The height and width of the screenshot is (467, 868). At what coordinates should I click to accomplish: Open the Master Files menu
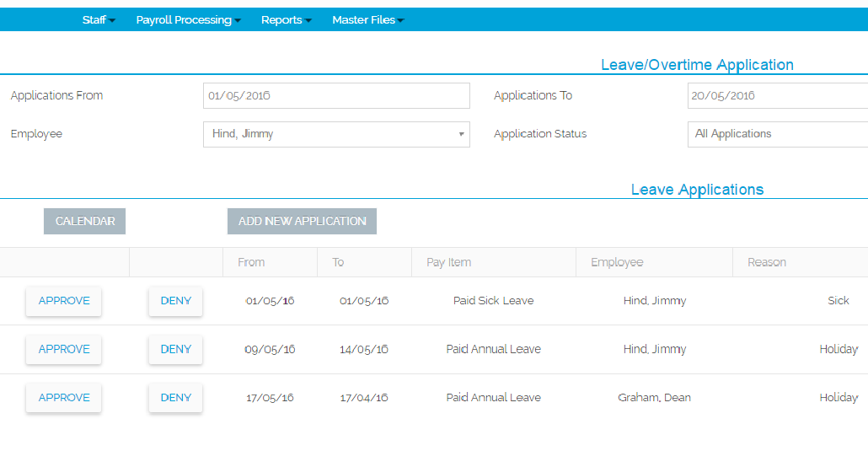[367, 20]
